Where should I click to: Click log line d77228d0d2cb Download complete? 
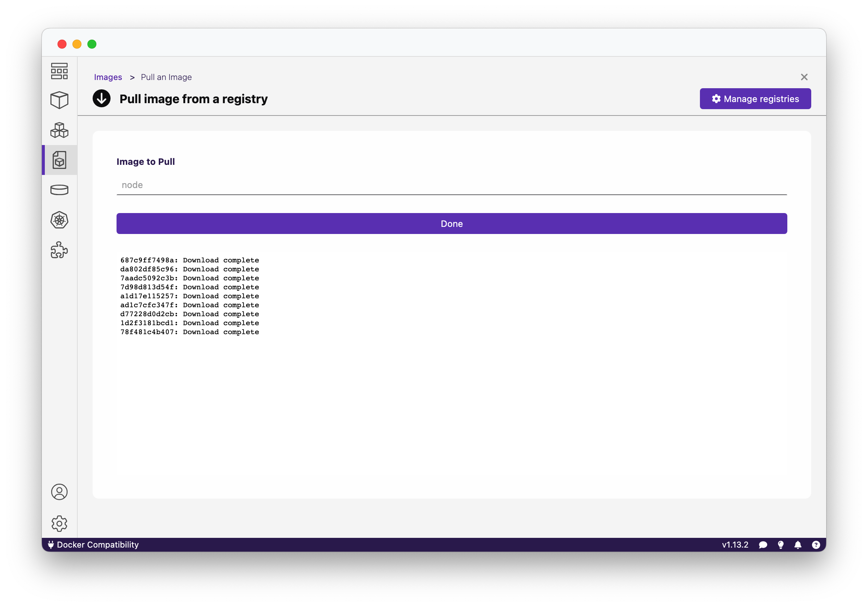(190, 314)
